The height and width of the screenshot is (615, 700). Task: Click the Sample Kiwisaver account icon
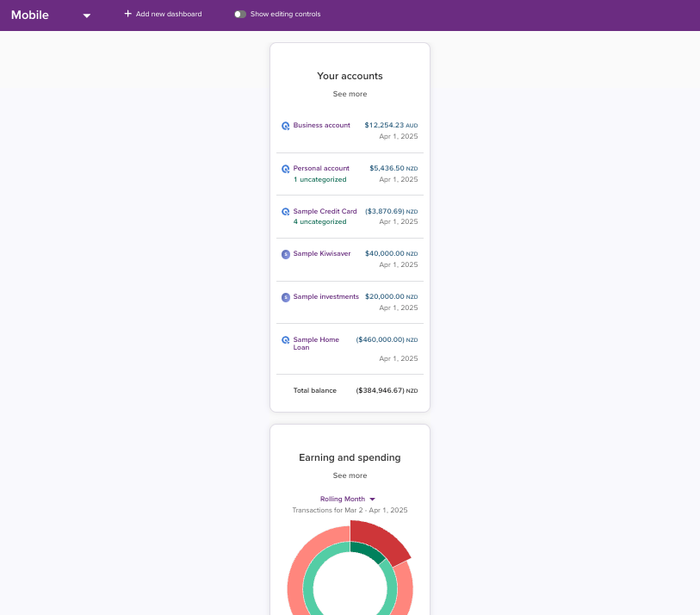tap(286, 254)
